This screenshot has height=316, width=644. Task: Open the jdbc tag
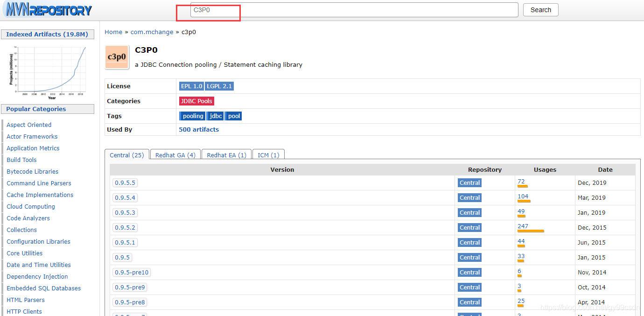click(x=215, y=116)
